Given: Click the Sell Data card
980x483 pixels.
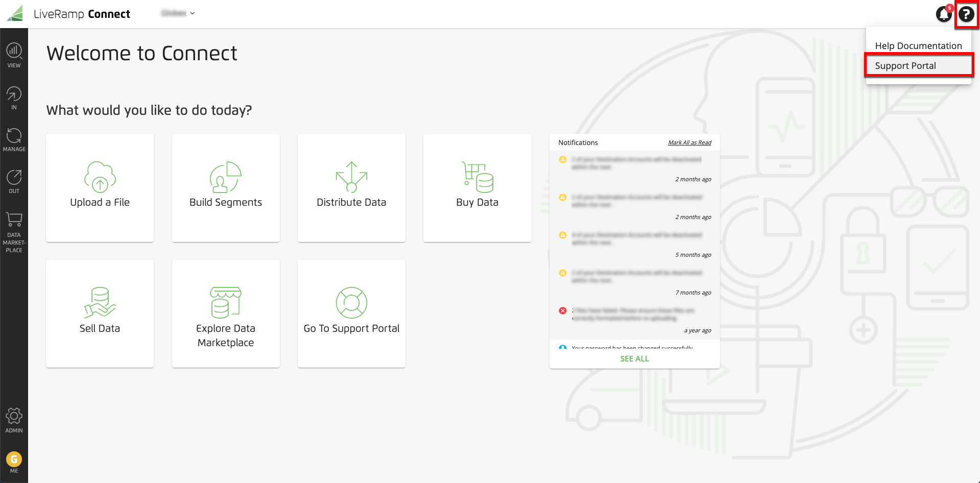Looking at the screenshot, I should pyautogui.click(x=100, y=314).
